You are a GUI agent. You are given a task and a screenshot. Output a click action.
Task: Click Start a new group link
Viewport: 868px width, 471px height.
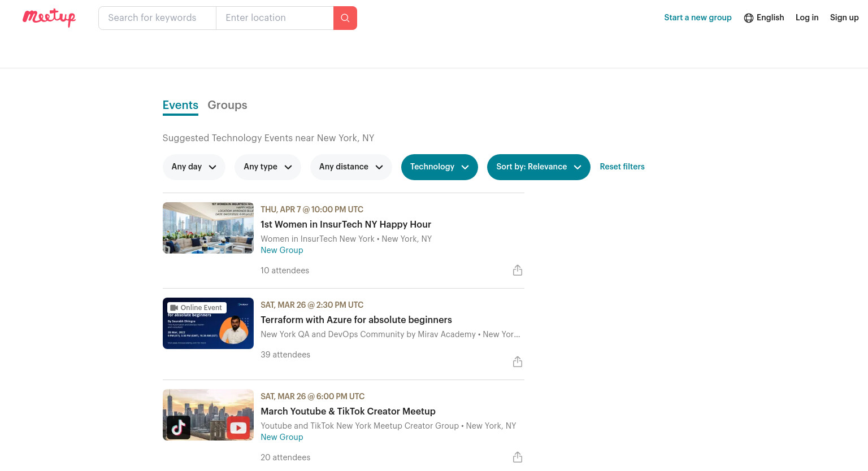click(x=698, y=18)
